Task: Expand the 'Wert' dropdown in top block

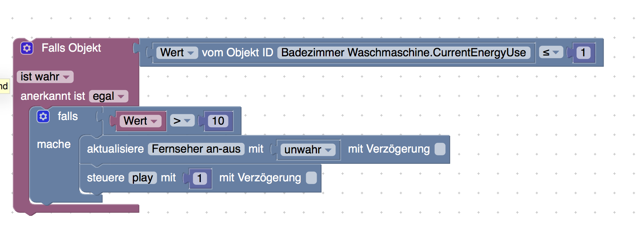Action: tap(177, 52)
